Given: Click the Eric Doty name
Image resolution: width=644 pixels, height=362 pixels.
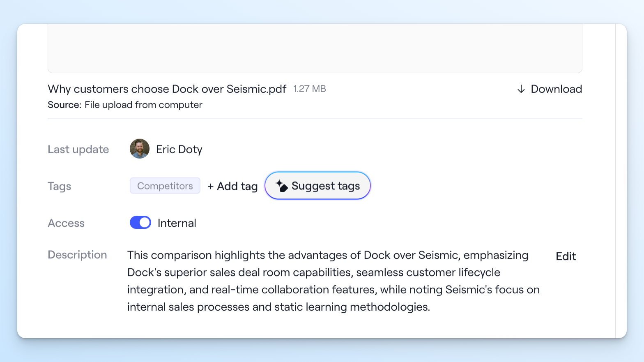Looking at the screenshot, I should (x=179, y=149).
